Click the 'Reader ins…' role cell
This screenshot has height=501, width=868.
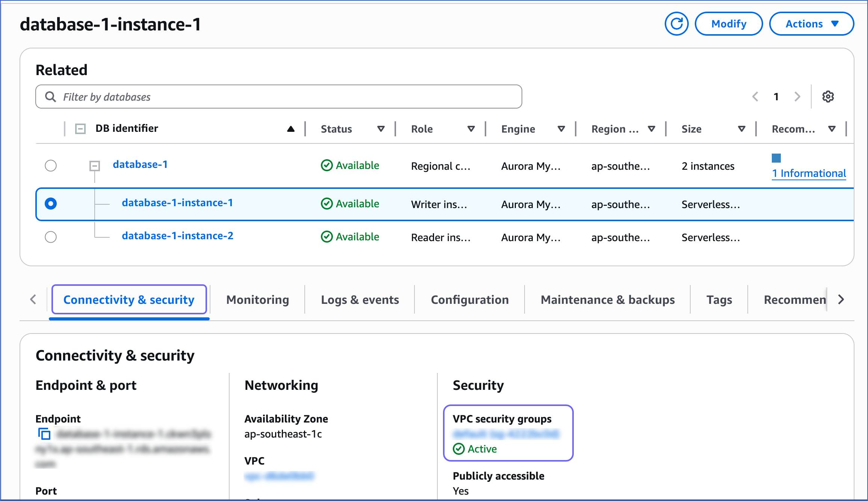[441, 237]
